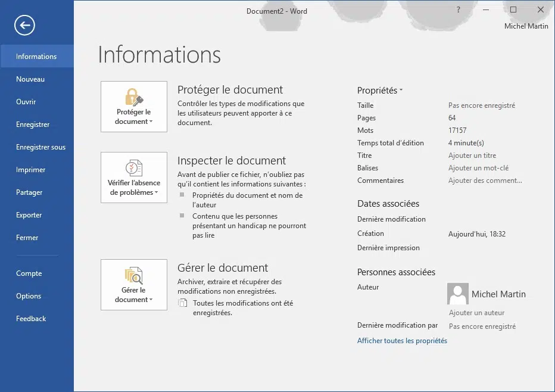Open help with the question mark icon
The height and width of the screenshot is (392, 555).
[x=459, y=10]
